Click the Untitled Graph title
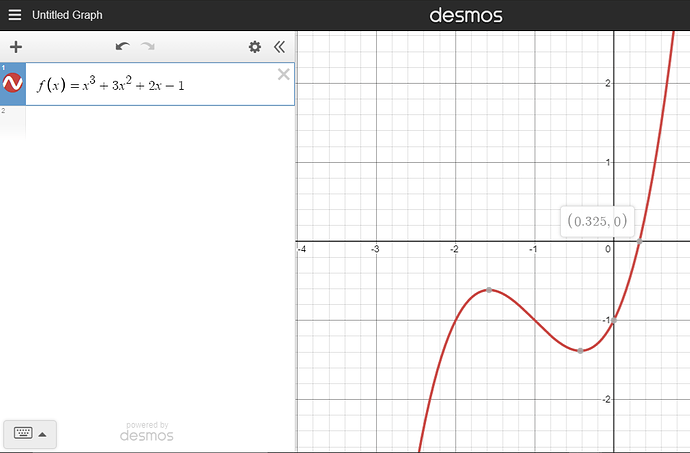 (x=67, y=16)
